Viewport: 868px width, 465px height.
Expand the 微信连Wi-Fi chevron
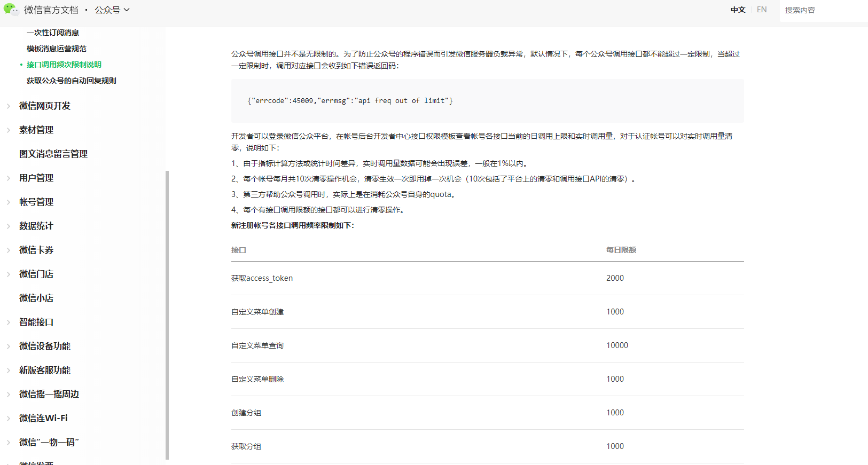pos(9,419)
